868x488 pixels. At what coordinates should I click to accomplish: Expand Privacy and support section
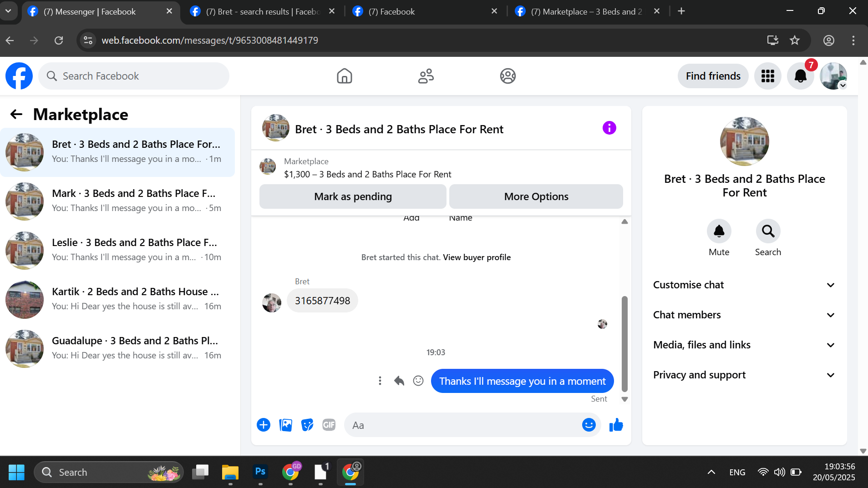(744, 375)
